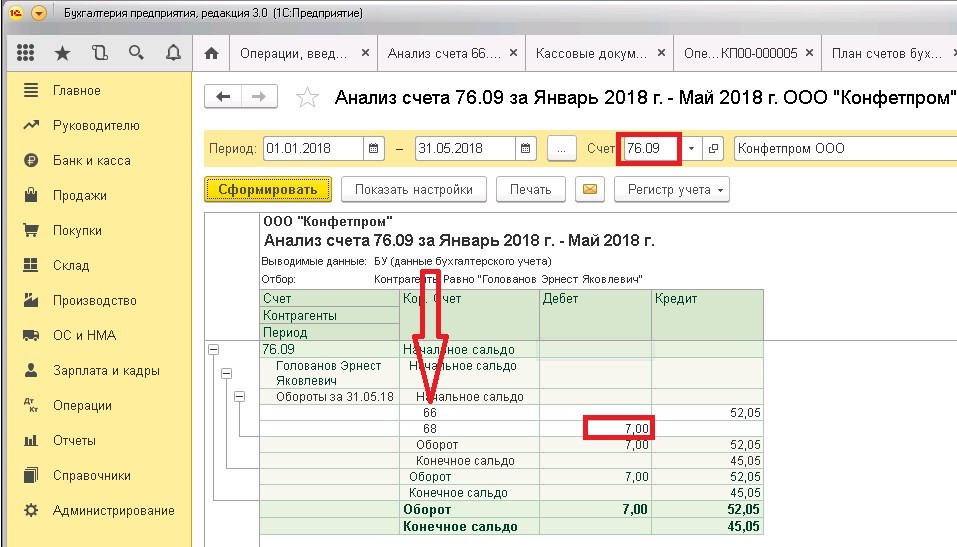Open Favorites star in top toolbar

pyautogui.click(x=62, y=53)
